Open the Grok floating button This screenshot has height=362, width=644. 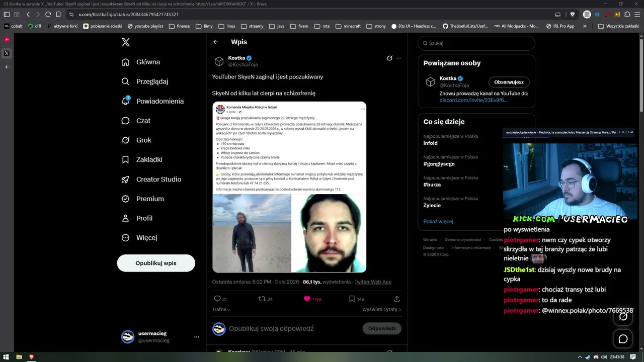(623, 317)
